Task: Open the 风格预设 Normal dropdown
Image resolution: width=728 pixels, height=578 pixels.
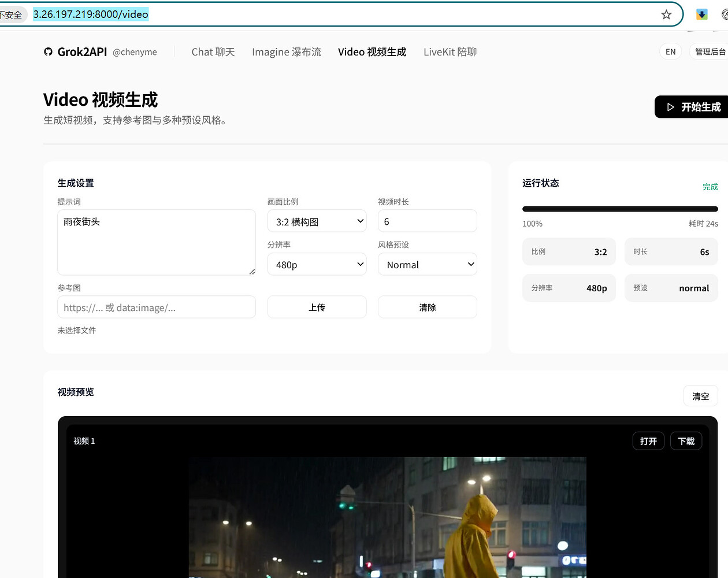Action: 428,264
